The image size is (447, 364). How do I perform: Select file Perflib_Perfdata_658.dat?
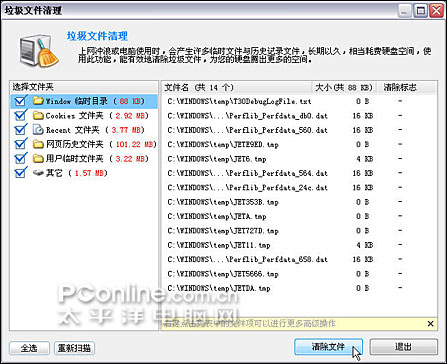click(x=299, y=259)
